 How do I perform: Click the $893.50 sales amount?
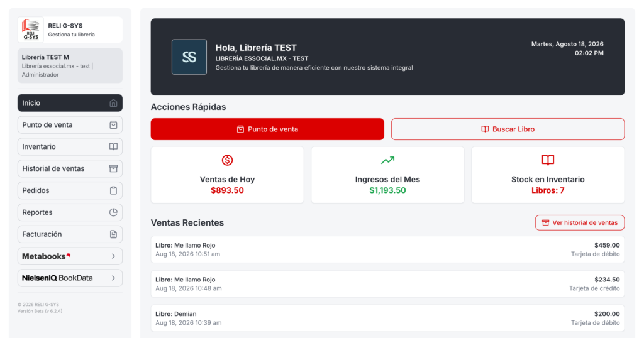click(x=227, y=190)
